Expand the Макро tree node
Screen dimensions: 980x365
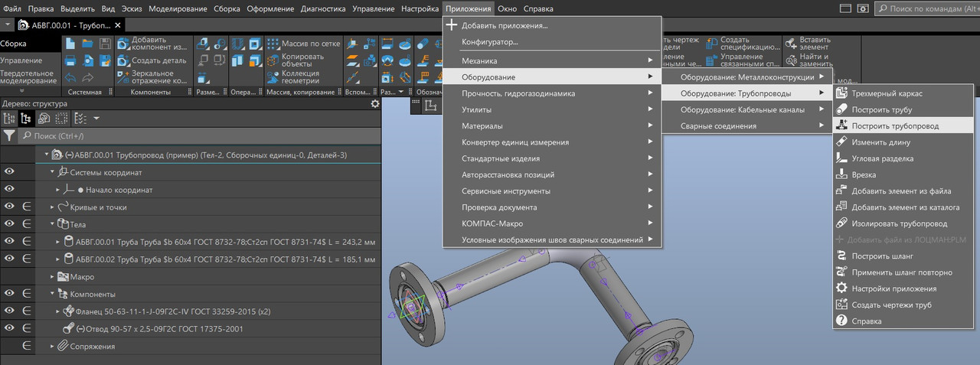pyautogui.click(x=53, y=276)
